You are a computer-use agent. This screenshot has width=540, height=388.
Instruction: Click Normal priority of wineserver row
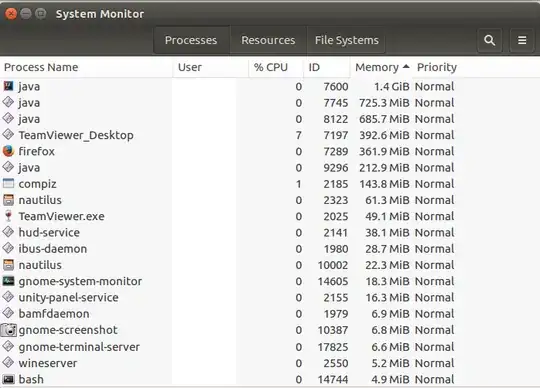[434, 363]
